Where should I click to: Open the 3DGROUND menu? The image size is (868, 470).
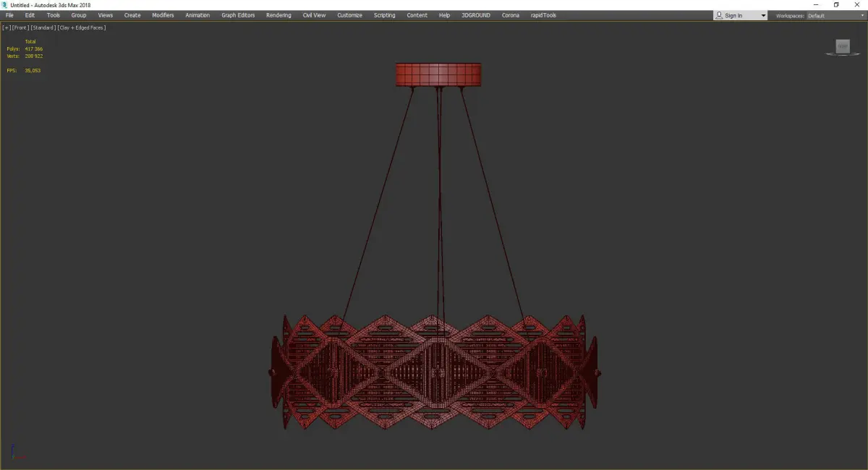coord(477,15)
